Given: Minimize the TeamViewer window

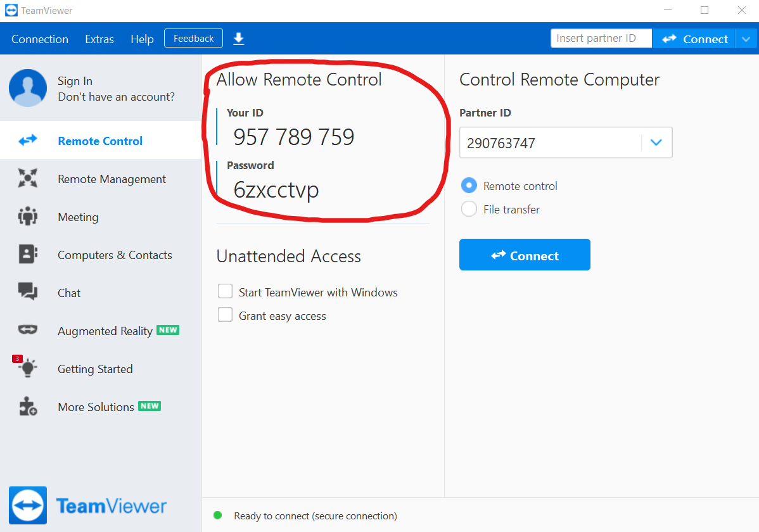Looking at the screenshot, I should click(668, 10).
